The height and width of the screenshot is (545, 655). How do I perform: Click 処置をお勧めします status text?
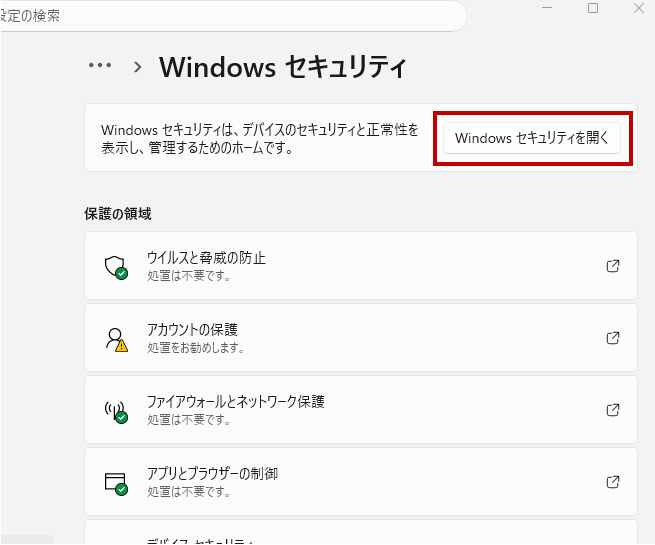pyautogui.click(x=195, y=347)
